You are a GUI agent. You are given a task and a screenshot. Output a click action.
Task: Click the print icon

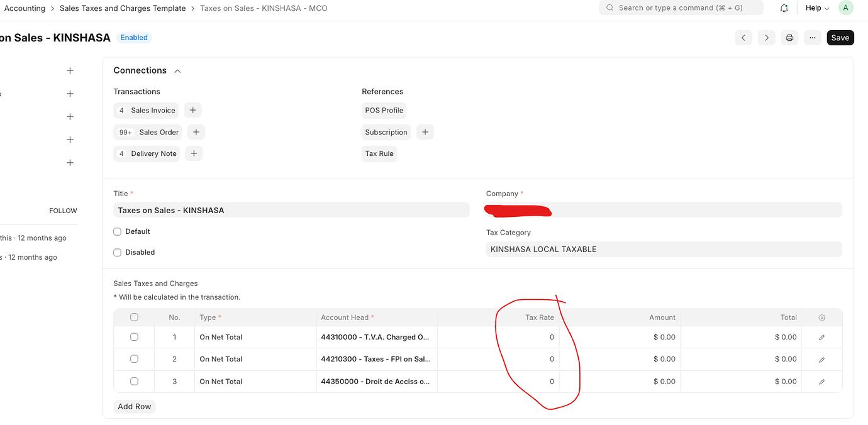pos(789,38)
